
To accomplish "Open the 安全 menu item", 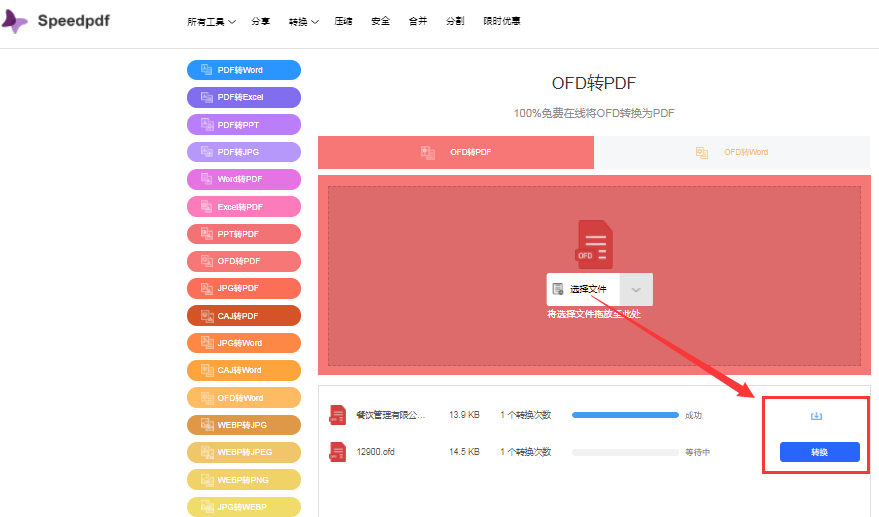I will point(381,21).
